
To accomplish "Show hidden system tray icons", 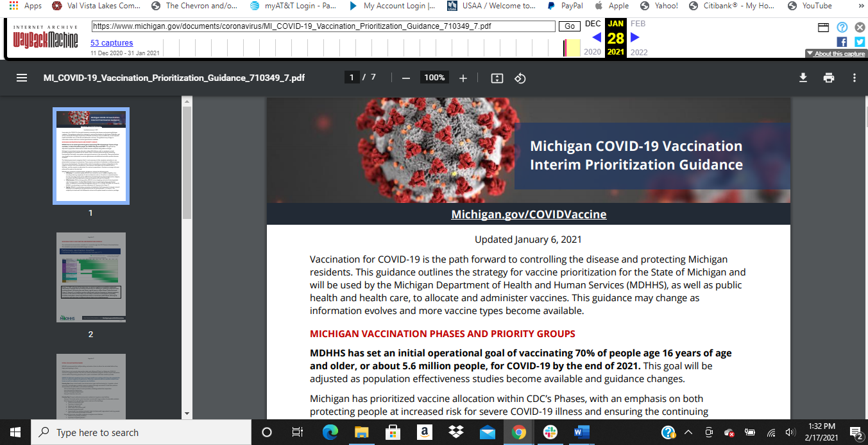I will pyautogui.click(x=688, y=432).
